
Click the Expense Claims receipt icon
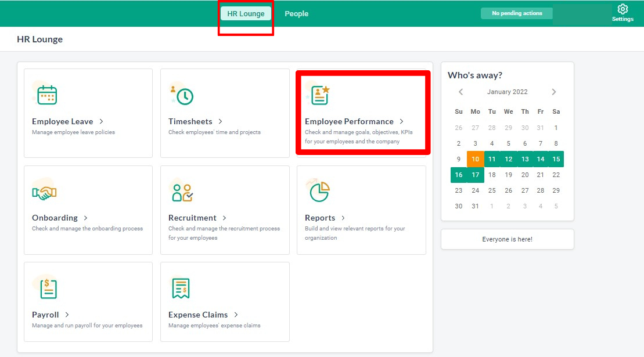pyautogui.click(x=181, y=288)
